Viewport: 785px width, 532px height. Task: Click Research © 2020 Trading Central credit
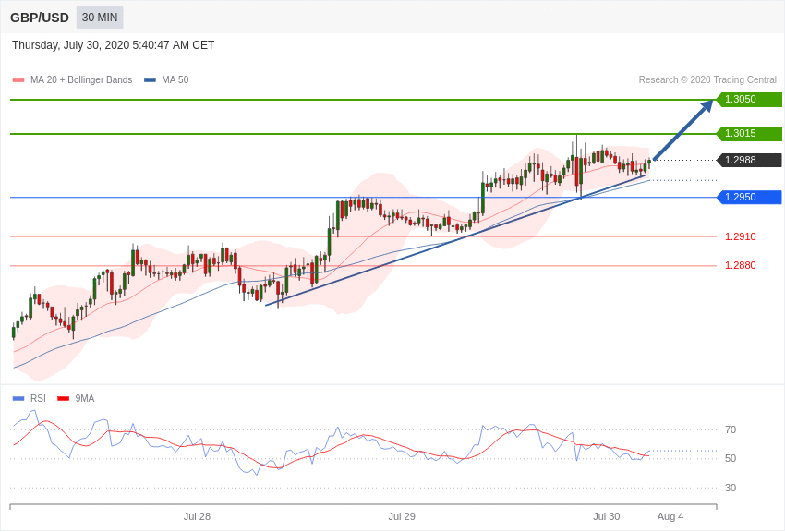pos(707,80)
